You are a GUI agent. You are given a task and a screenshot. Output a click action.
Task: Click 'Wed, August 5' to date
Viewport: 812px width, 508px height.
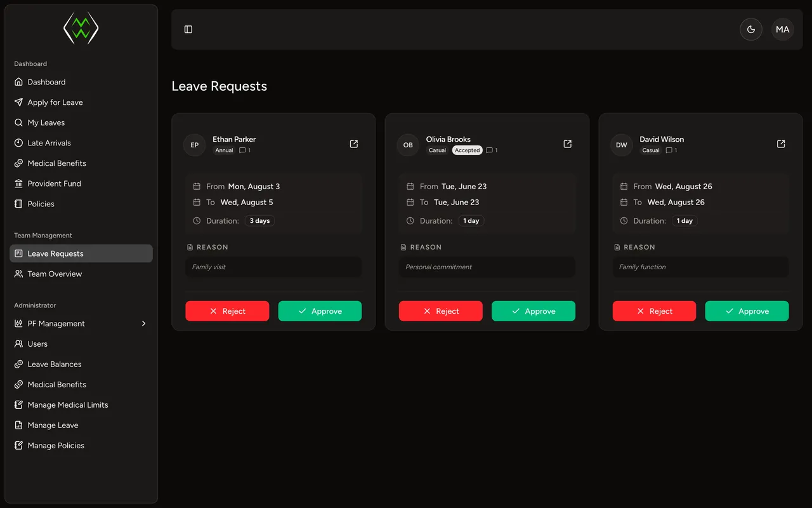(247, 202)
